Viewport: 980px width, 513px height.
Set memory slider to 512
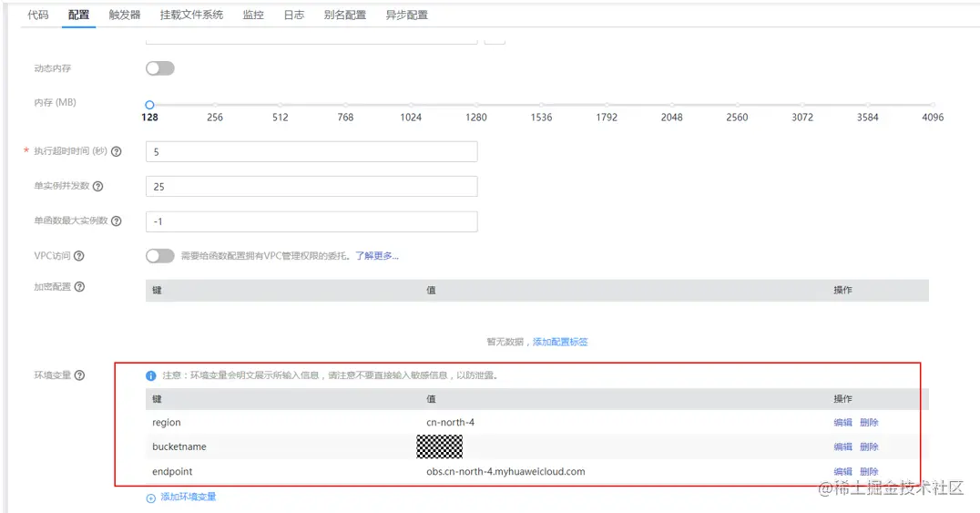(x=280, y=105)
